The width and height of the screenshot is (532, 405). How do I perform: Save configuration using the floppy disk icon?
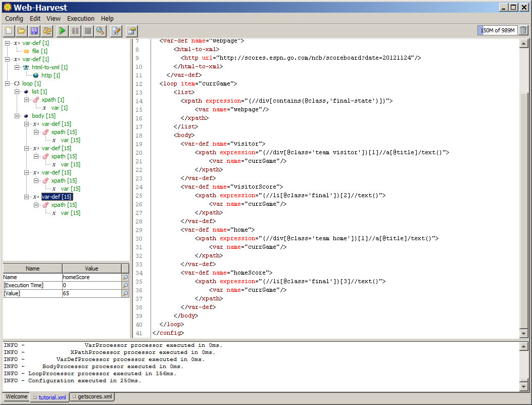click(x=34, y=31)
